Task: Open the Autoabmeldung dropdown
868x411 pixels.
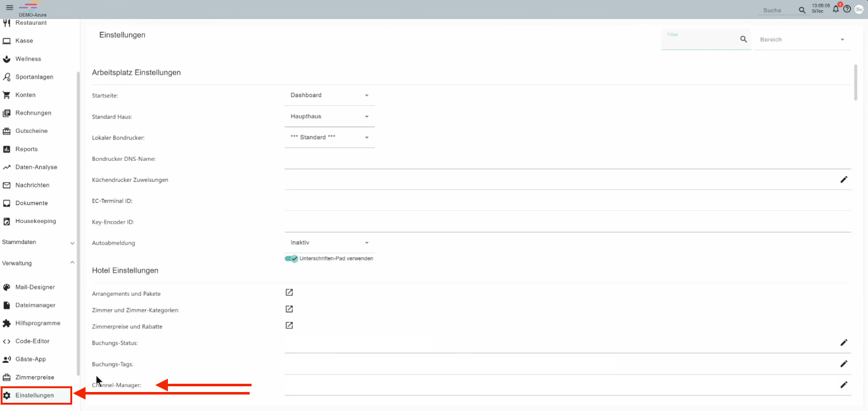Action: (x=329, y=243)
